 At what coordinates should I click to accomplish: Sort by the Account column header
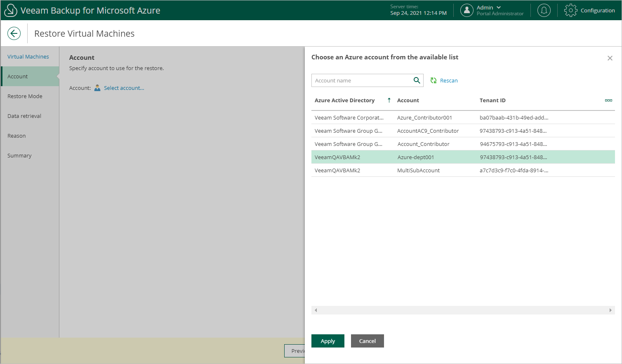(x=408, y=100)
